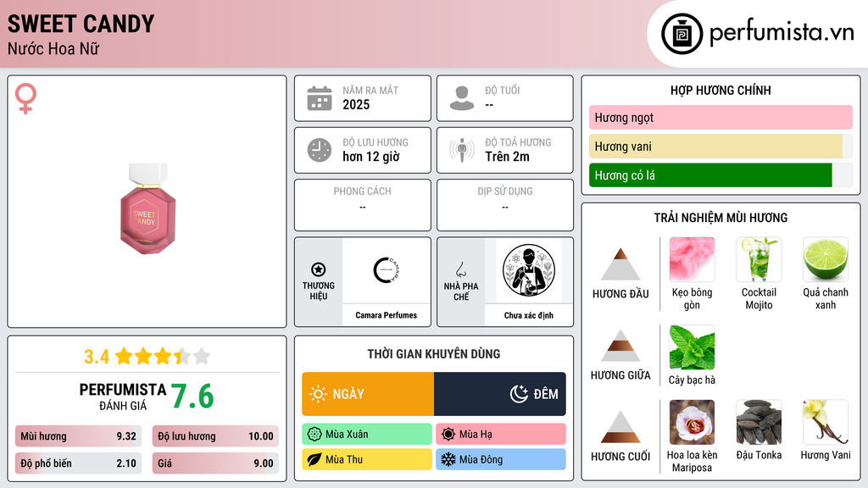This screenshot has width=868, height=488.
Task: Click the 2025 release year value
Action: click(356, 104)
